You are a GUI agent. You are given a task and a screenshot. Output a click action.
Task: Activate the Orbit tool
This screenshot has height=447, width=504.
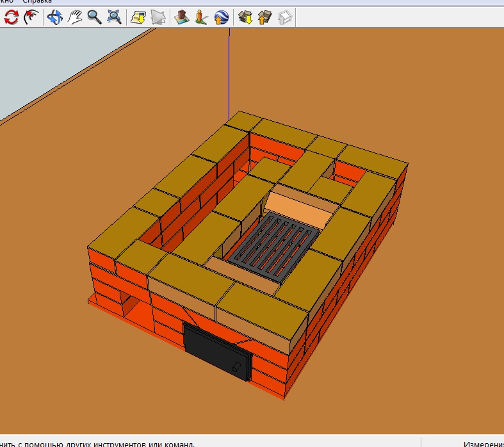pos(55,17)
